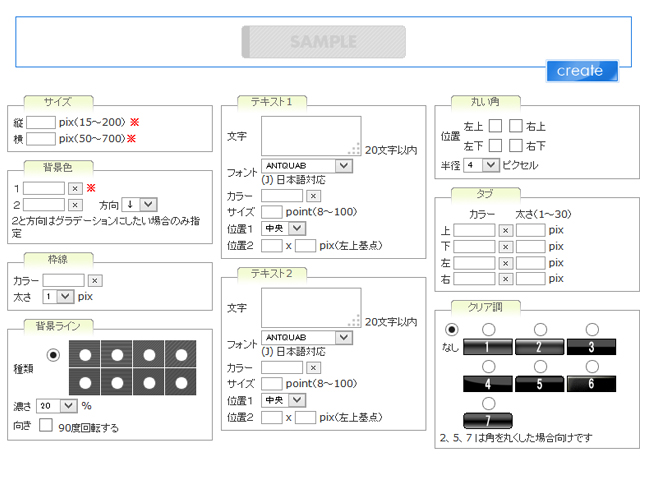
Task: Select the no-pattern radio for background line
Action: pos(53,355)
